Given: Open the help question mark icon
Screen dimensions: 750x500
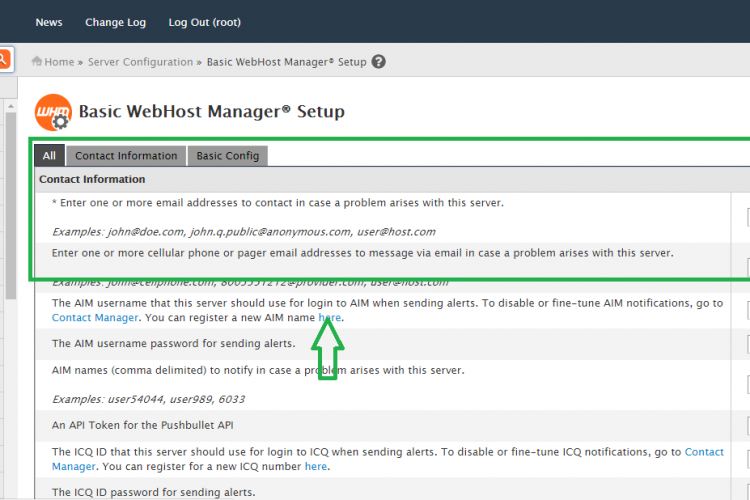Looking at the screenshot, I should [378, 62].
